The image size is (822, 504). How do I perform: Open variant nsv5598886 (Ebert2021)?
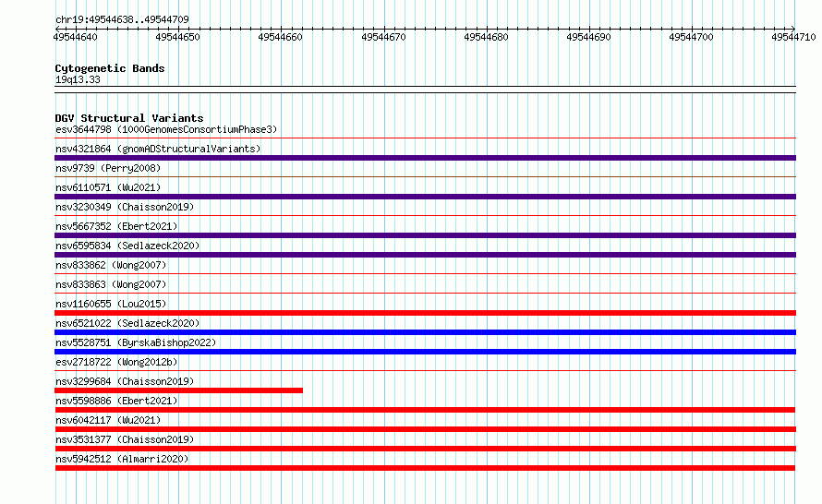point(116,401)
